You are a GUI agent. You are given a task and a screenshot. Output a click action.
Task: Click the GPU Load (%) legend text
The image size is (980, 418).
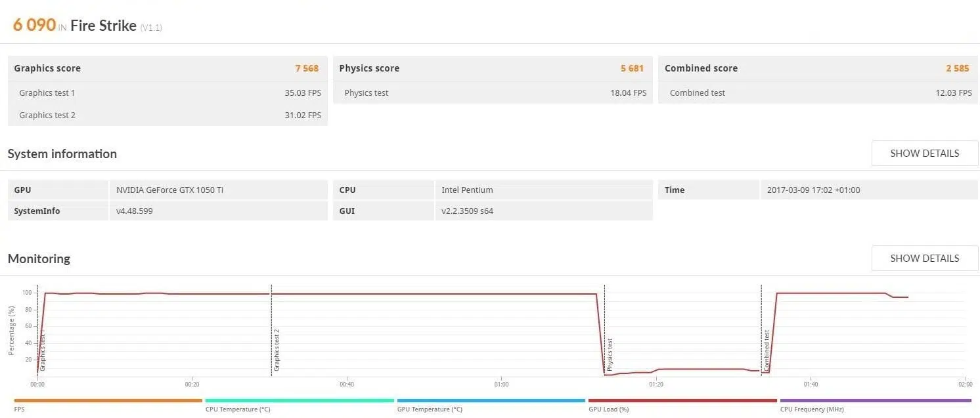tap(608, 409)
